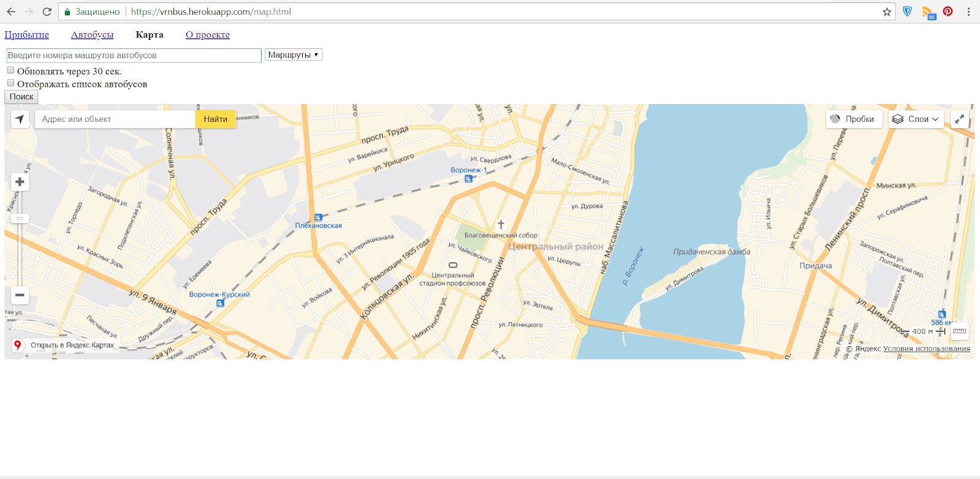Click the browser address bar URL
Screen dimensions: 980x479
click(211, 12)
